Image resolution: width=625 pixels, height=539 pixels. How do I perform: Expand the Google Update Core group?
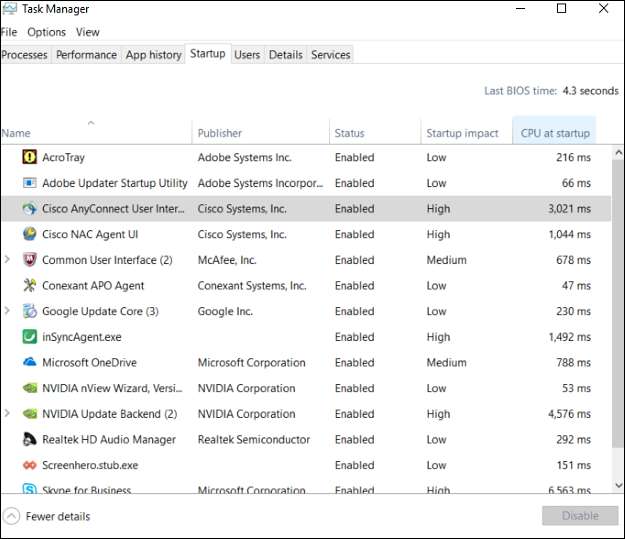point(8,311)
